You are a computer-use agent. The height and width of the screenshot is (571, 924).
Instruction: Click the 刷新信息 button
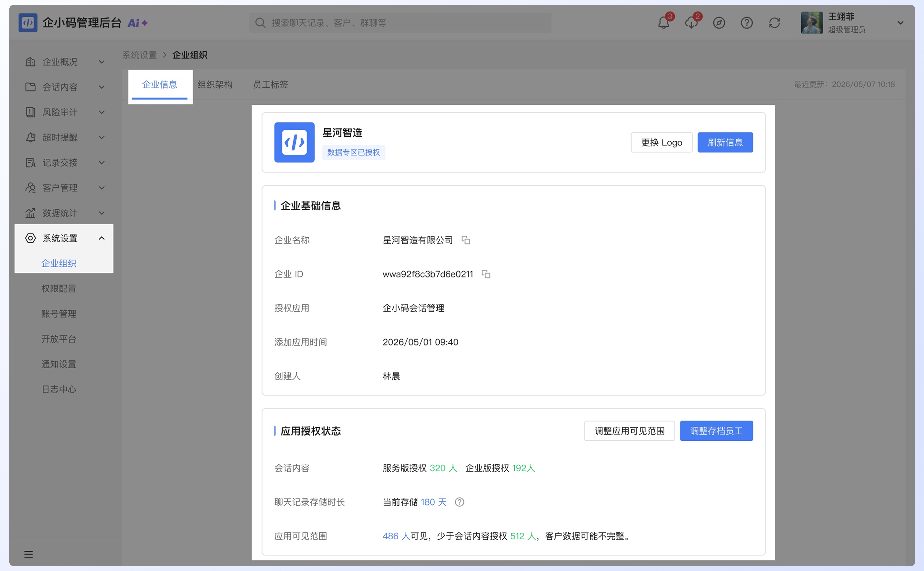(725, 142)
